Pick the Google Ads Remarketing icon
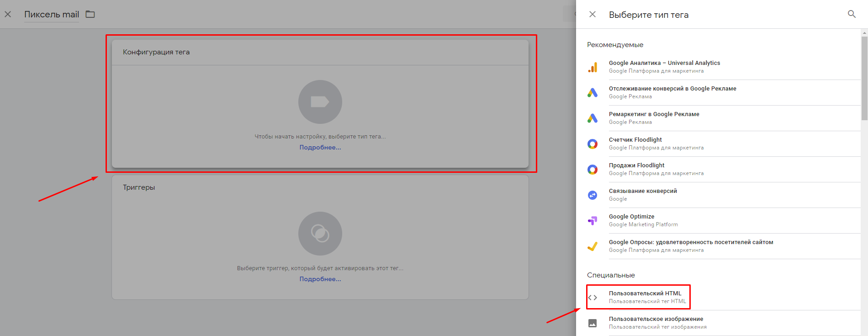The image size is (868, 336). point(593,118)
